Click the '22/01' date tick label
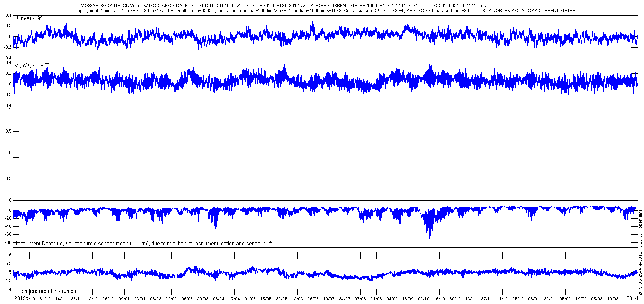Screen dimensions: 644x304 pyautogui.click(x=550, y=299)
